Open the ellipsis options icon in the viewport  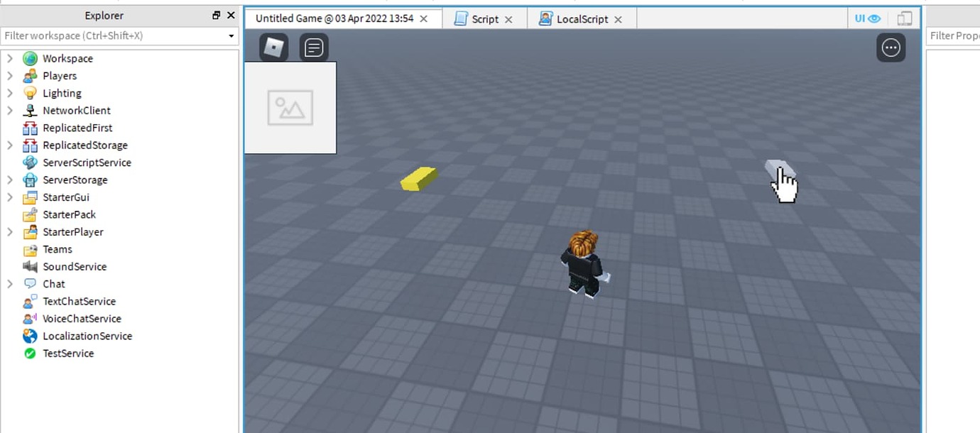click(x=891, y=48)
